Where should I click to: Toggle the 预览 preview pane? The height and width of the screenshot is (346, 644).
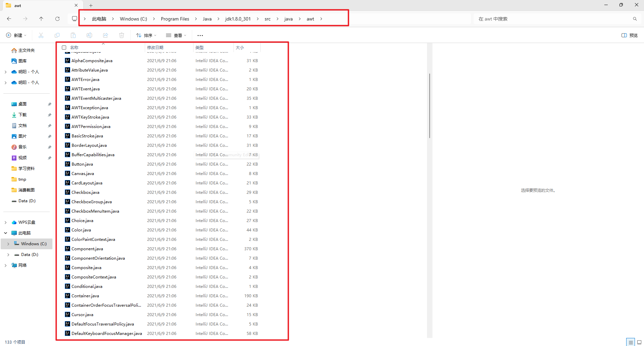630,35
